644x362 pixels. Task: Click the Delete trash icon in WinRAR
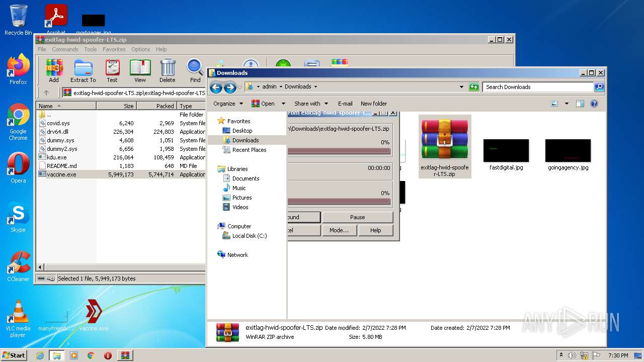168,70
